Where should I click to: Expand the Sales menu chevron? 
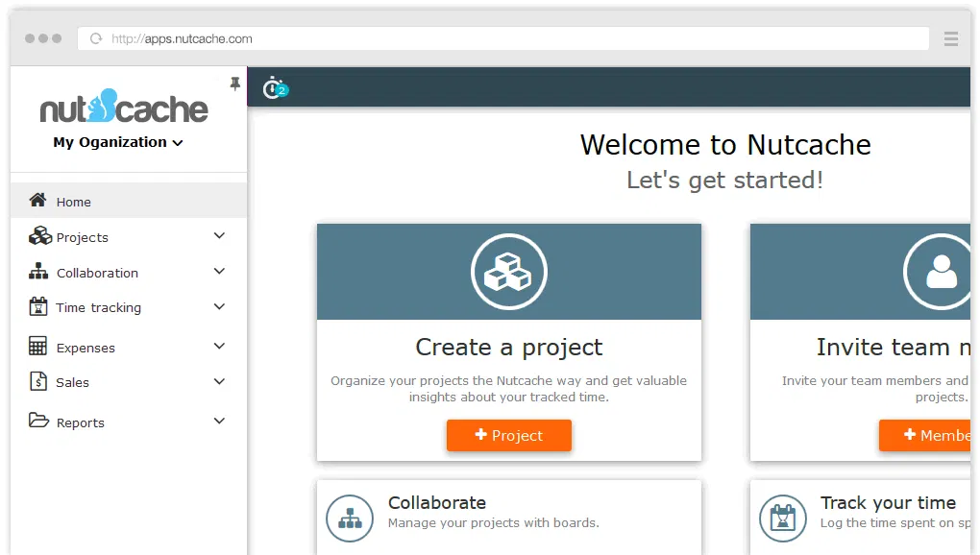(219, 381)
